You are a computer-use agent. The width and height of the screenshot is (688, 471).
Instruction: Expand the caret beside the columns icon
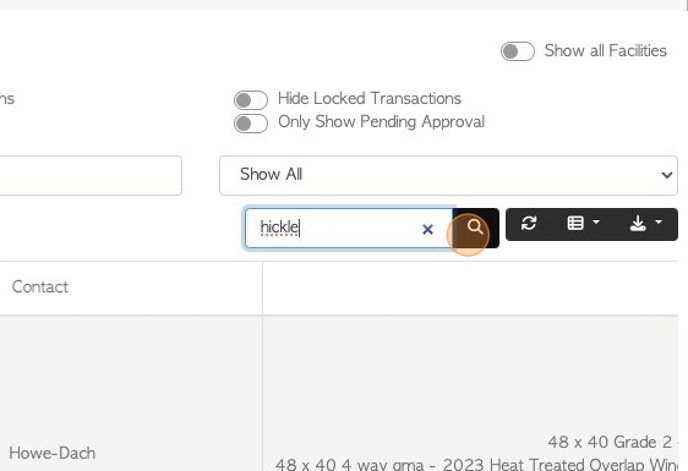click(x=596, y=222)
